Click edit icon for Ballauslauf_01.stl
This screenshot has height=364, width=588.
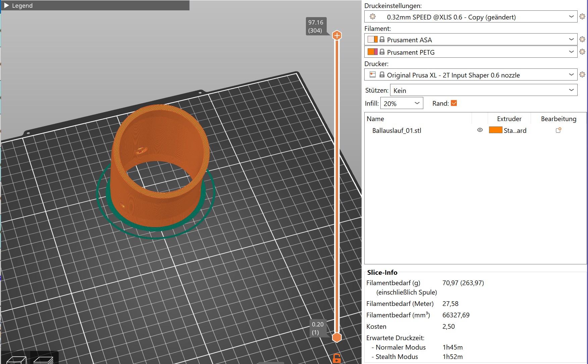coord(558,130)
